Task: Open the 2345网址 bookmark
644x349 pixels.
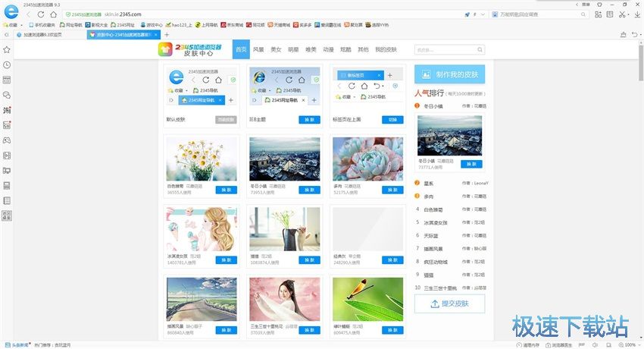Action: tap(123, 25)
